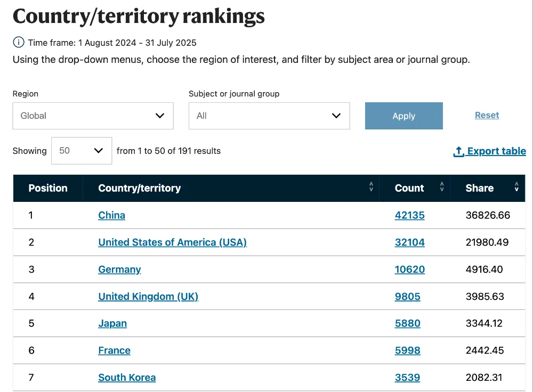Viewport: 533px width, 392px height.
Task: Click the export table upload icon
Action: click(458, 152)
